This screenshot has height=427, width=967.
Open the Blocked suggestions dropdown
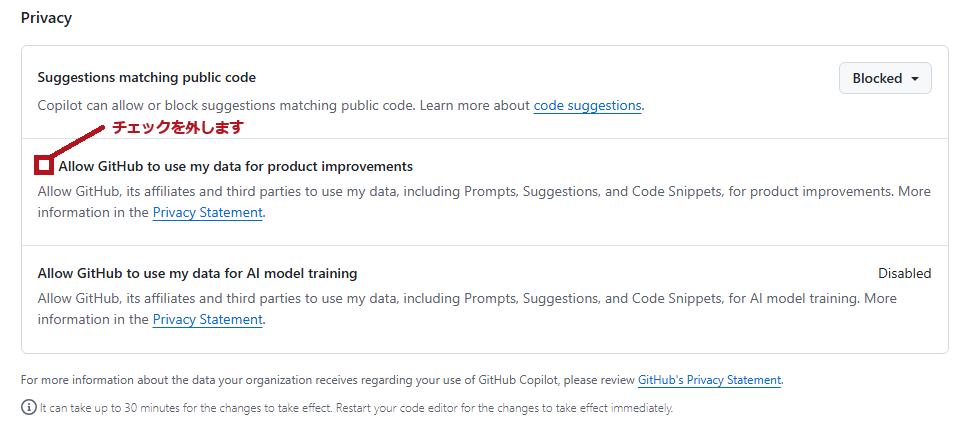(885, 78)
